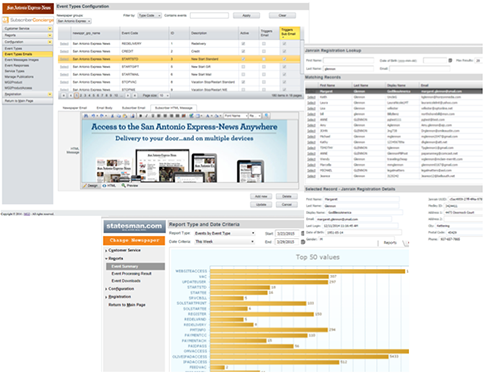Open Event Downloads in the statesman.com menu

pos(126,281)
